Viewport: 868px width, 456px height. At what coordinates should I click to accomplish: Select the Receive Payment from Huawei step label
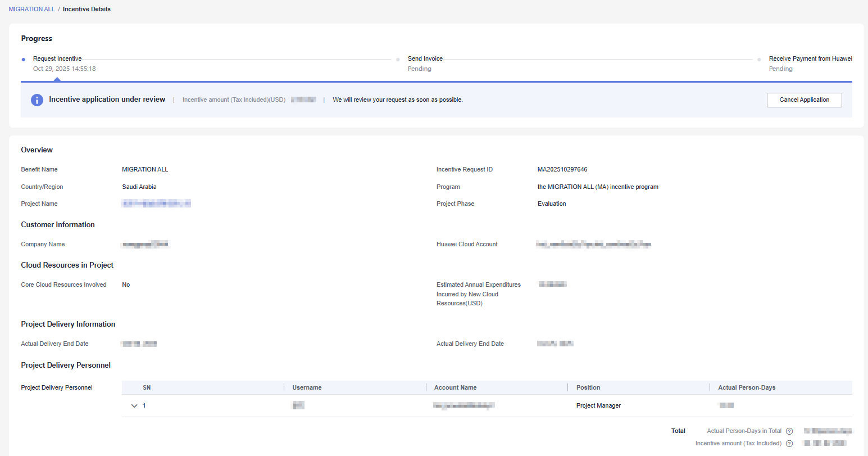[x=810, y=58]
